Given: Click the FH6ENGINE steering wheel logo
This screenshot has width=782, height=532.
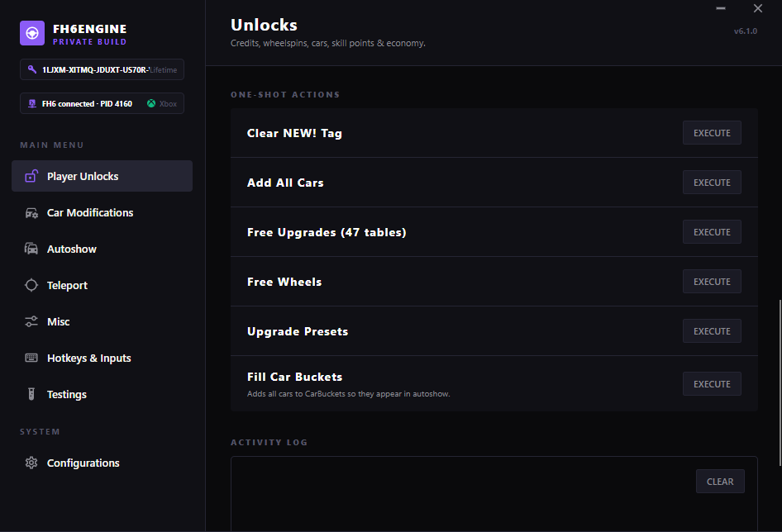Looking at the screenshot, I should point(32,33).
